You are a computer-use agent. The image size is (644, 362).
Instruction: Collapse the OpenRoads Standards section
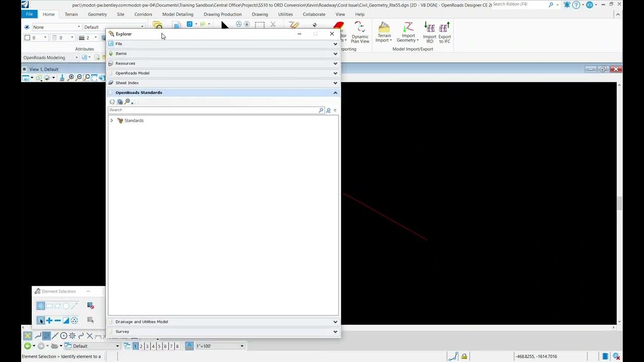335,93
